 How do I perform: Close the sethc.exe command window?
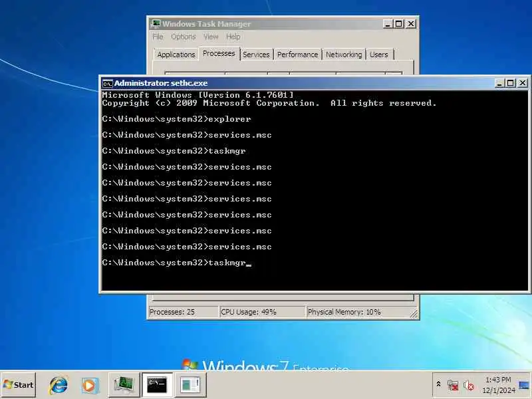pyautogui.click(x=523, y=83)
